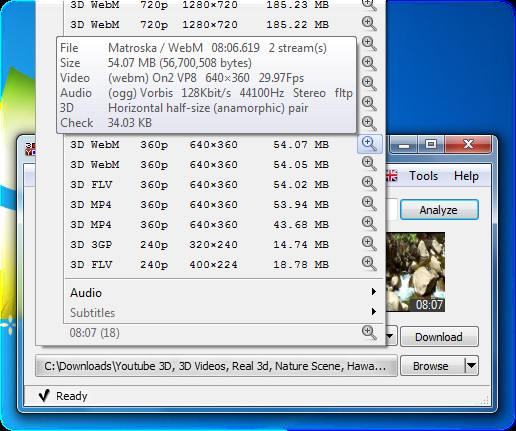Click the Download button
Viewport: 516px width, 431px height.
point(439,337)
